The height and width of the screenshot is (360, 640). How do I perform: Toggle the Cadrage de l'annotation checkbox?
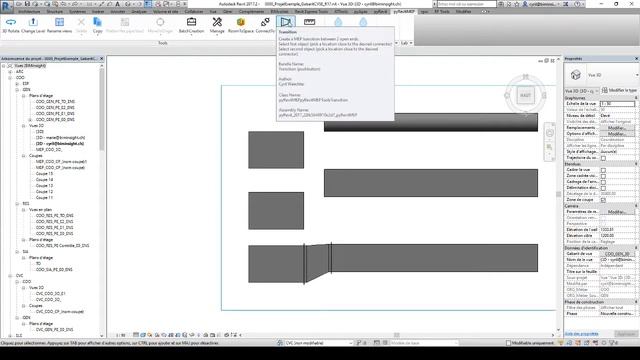tap(603, 182)
